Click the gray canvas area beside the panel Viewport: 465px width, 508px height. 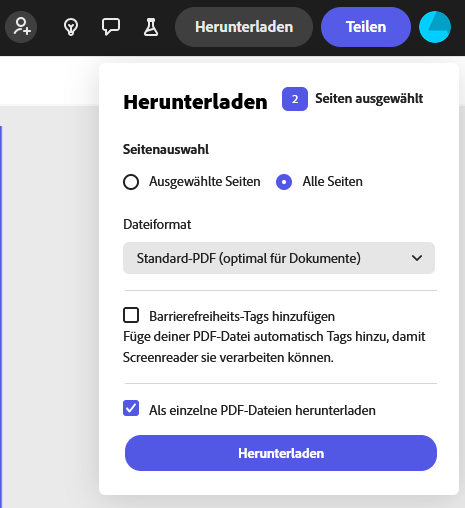coord(50,300)
